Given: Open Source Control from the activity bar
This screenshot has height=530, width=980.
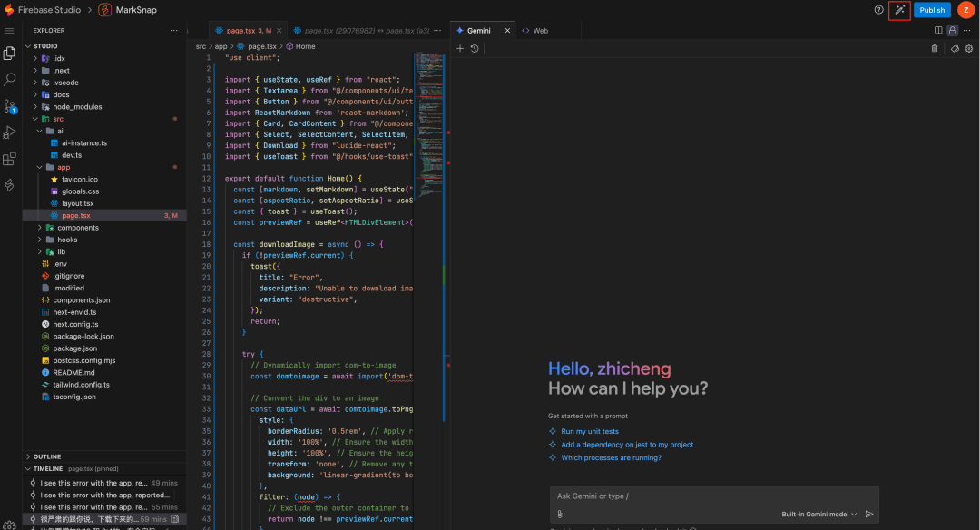Looking at the screenshot, I should click(10, 106).
